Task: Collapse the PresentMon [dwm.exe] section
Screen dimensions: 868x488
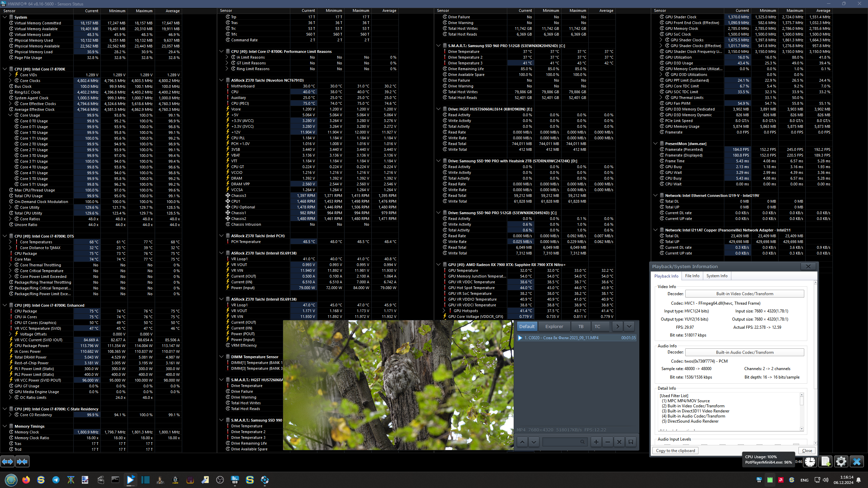Action: (655, 144)
